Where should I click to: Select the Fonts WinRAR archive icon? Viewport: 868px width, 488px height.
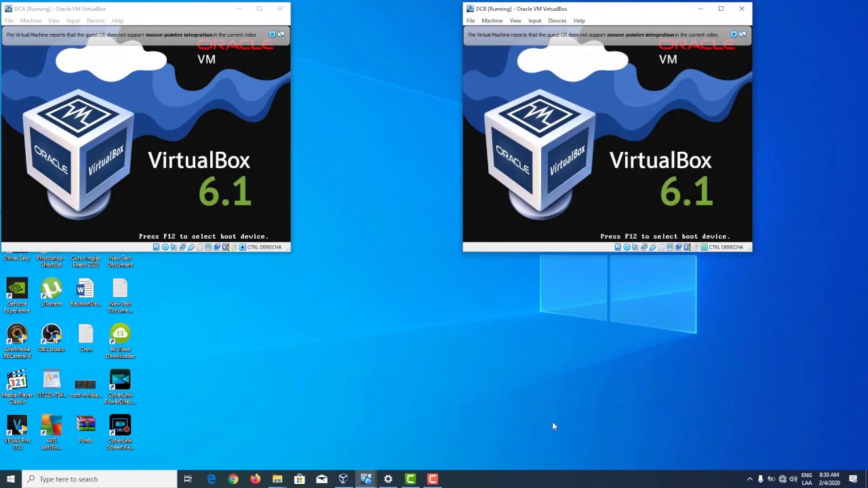coord(85,430)
